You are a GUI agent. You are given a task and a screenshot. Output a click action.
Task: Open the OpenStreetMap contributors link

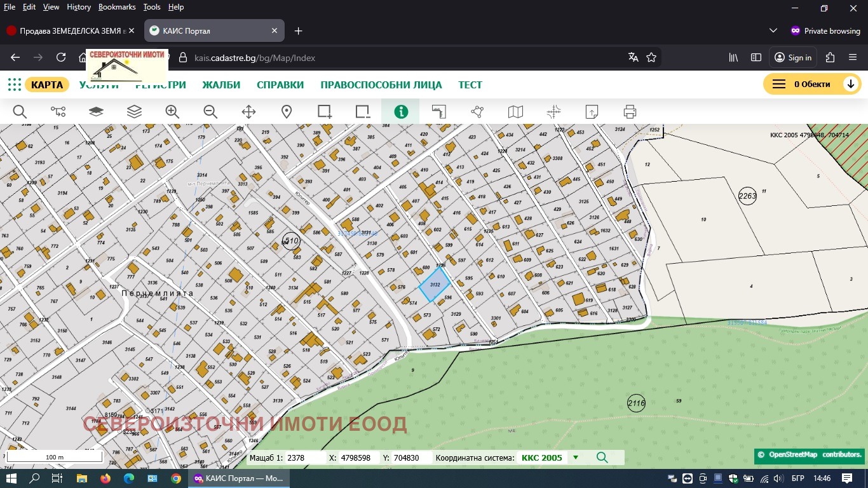click(815, 455)
